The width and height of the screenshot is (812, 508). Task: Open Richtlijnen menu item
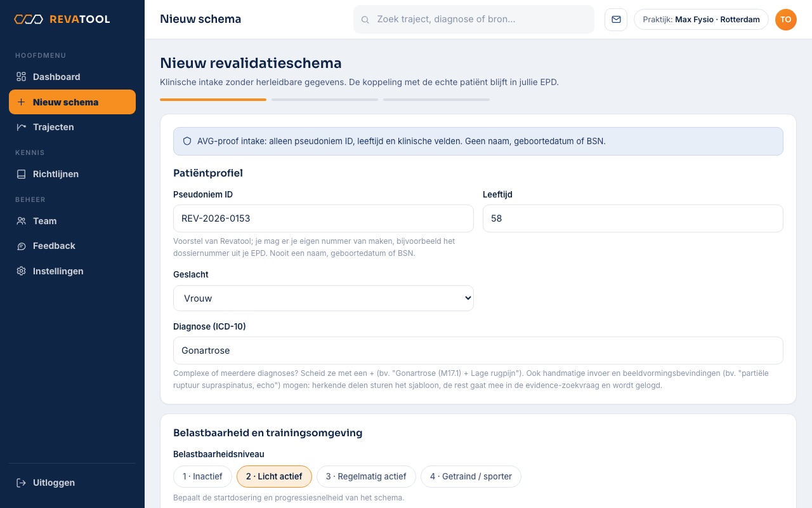72,174
